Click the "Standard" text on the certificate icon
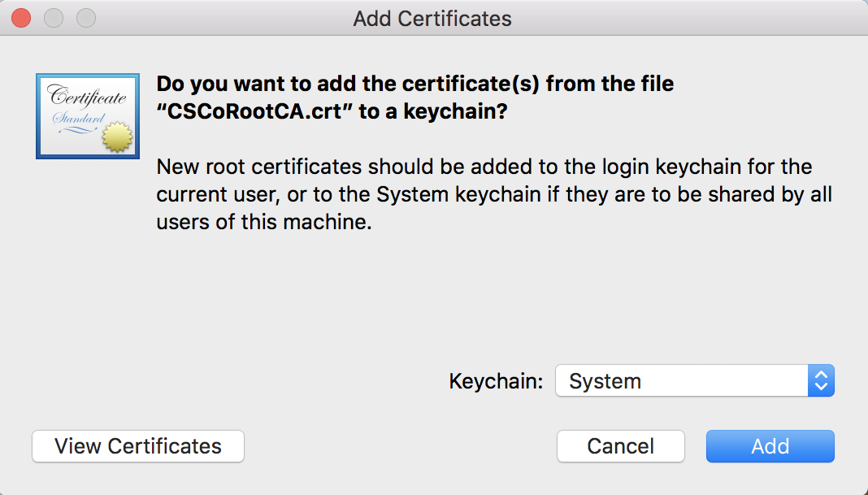The height and width of the screenshot is (495, 868). pos(78,119)
